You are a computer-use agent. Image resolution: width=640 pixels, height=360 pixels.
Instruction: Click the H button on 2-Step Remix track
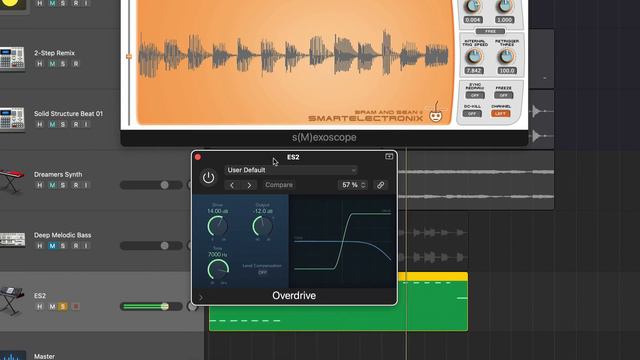tap(40, 64)
